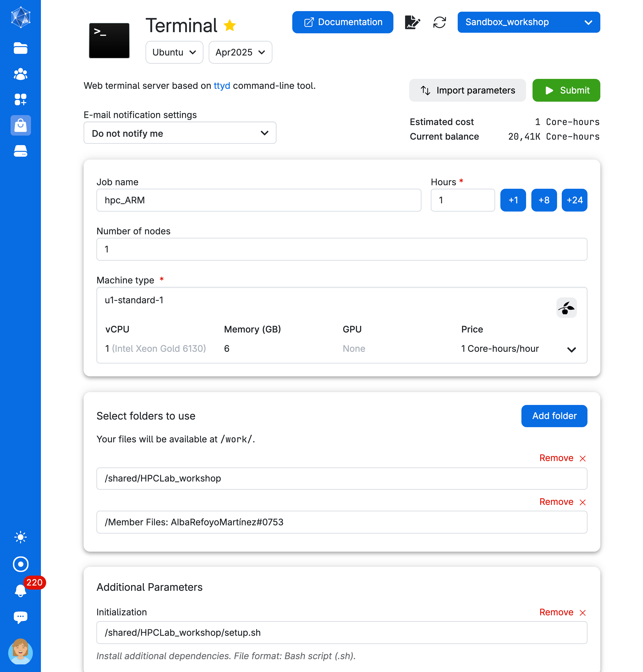Viewport: 643px width, 672px height.
Task: Open the chat support bubble icon
Action: pos(20,617)
